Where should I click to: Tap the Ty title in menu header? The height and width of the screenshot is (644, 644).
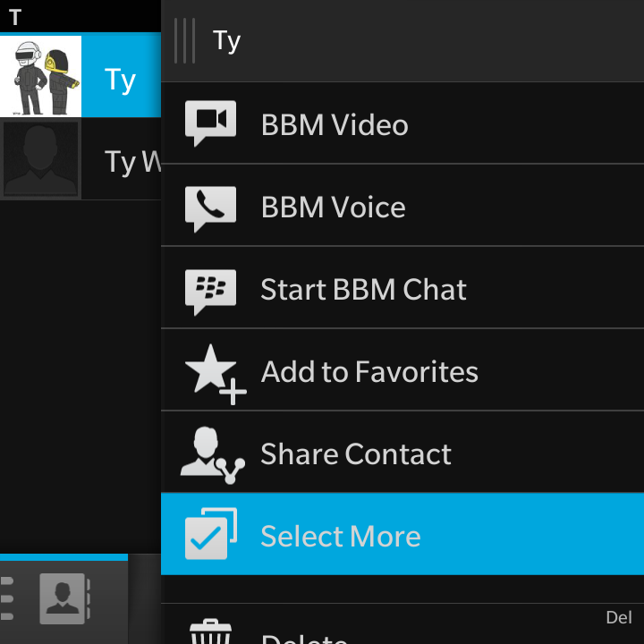click(x=226, y=41)
